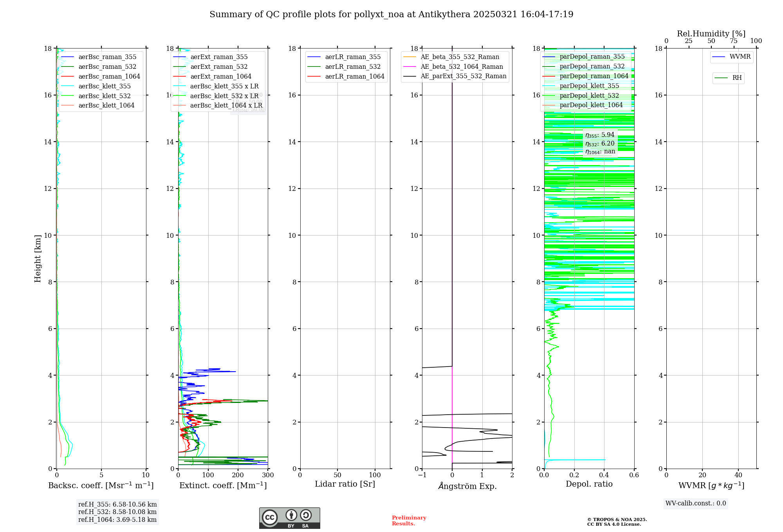Screen dimensions: 783x532
Task: Click the ref.H_1064: 3.69-5.18 km text
Action: (117, 520)
